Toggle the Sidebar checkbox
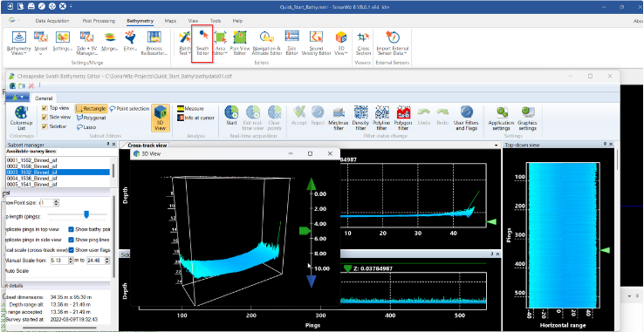Screen dimensions: 644x332 [45, 126]
